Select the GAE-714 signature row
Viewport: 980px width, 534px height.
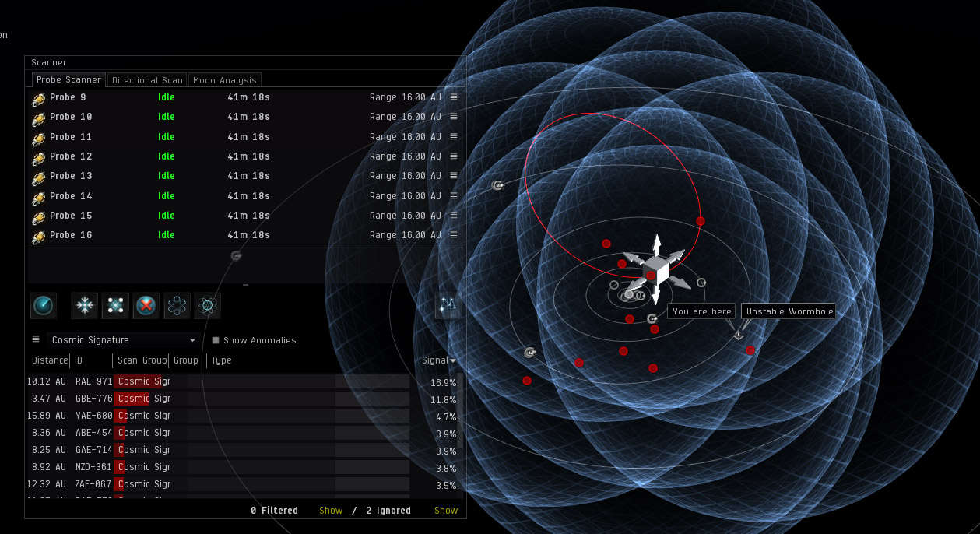click(242, 450)
